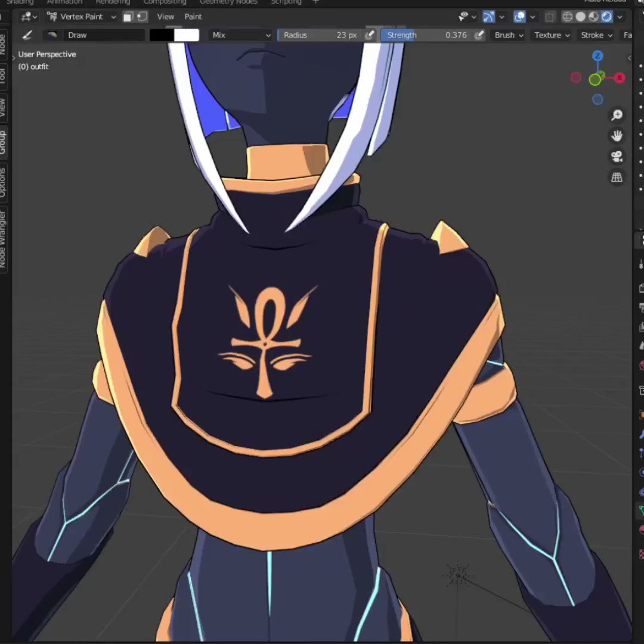
Task: Click the Z axis on the navigation gizmo
Action: tap(597, 55)
